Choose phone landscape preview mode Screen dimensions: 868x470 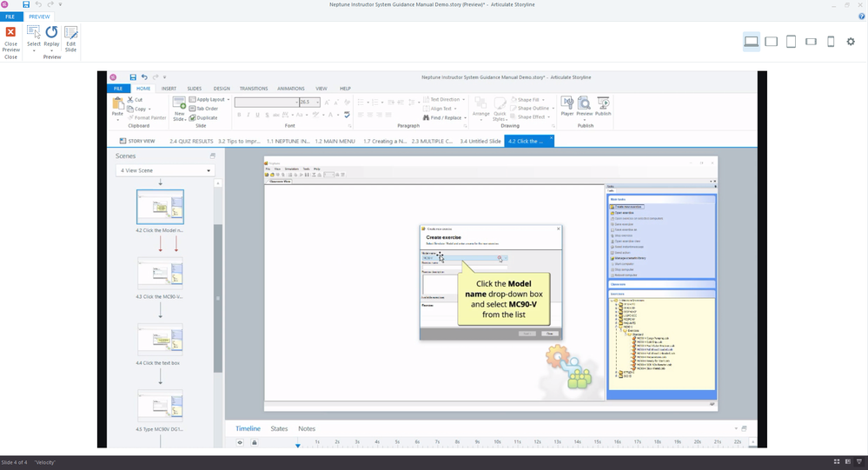pos(812,42)
